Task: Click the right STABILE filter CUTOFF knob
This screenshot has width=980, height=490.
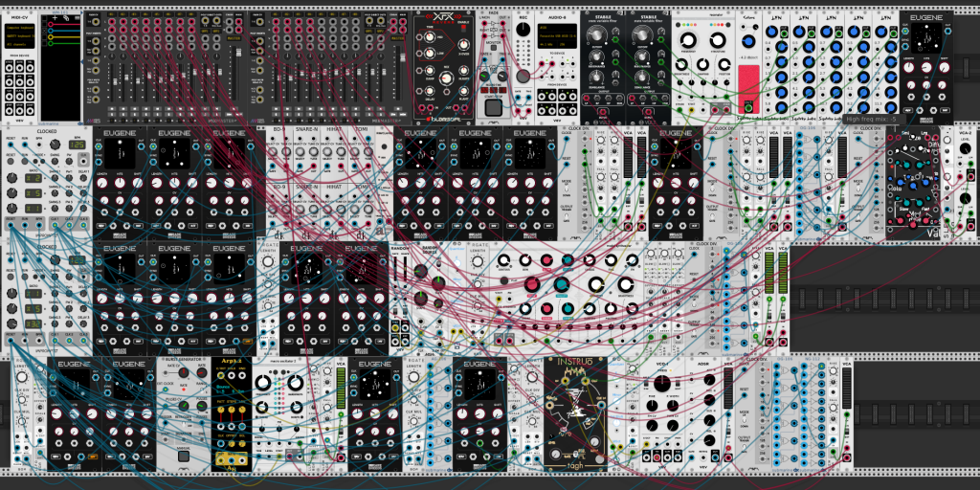Action: [642, 35]
